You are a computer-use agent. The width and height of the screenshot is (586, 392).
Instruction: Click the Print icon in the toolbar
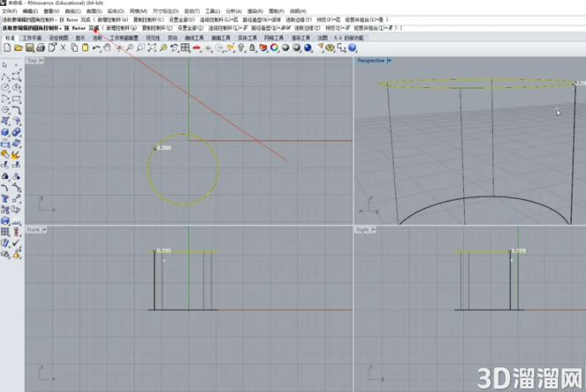[x=41, y=47]
